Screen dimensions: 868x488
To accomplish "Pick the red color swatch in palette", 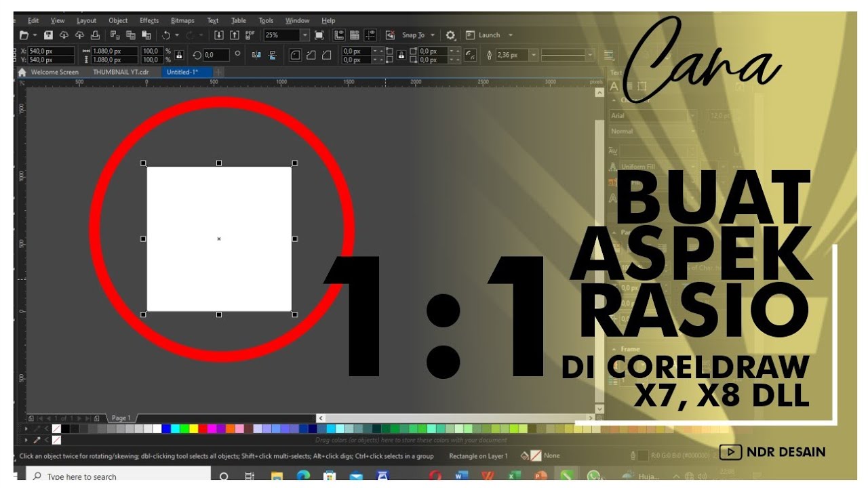I will coord(203,428).
